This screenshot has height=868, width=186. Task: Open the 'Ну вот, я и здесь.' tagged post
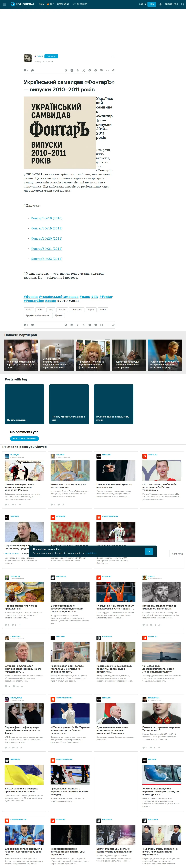pos(24,404)
